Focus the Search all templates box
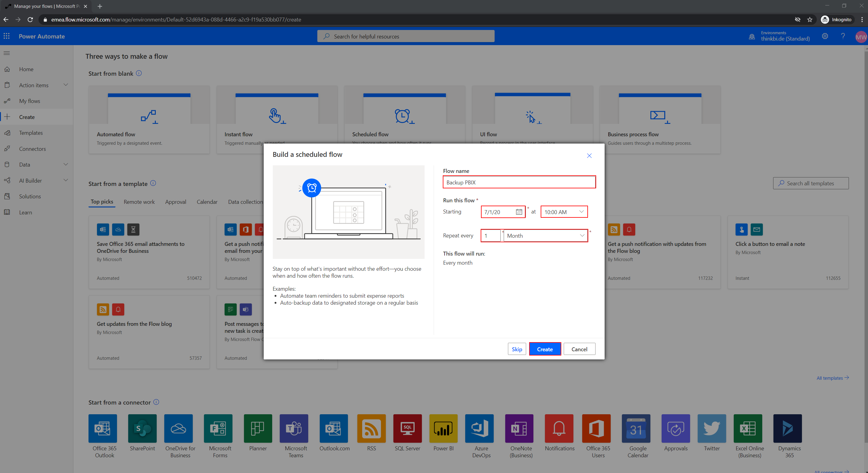 coord(811,183)
